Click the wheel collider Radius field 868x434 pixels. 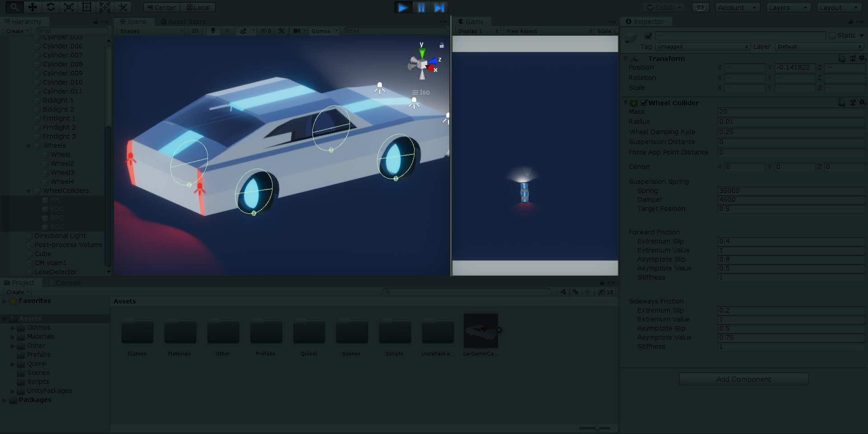point(791,121)
